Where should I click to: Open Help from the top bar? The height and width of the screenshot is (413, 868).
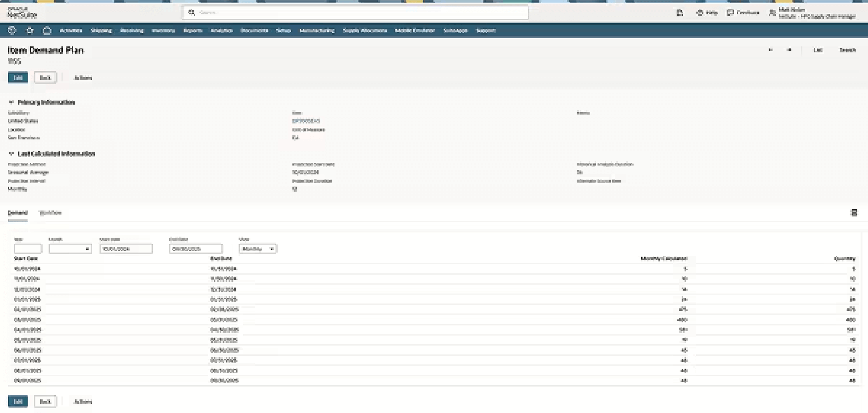coord(707,13)
